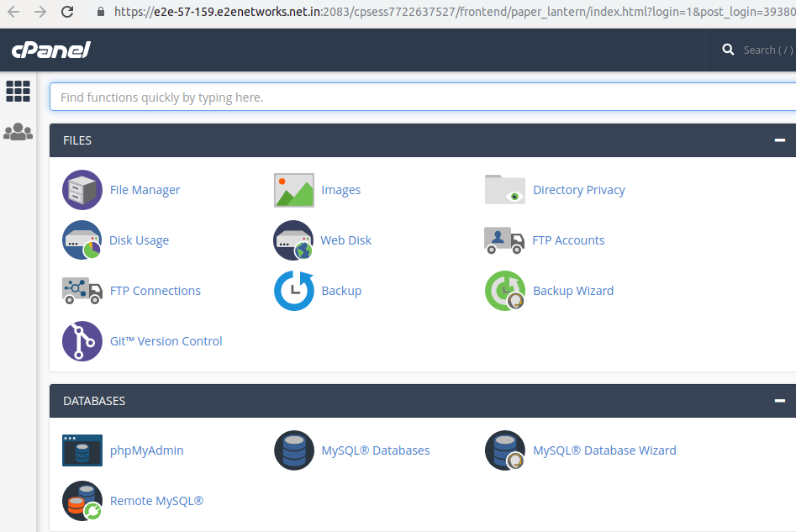Click the FTP Accounts truck icon
Screen dimensions: 796x532
(504, 240)
